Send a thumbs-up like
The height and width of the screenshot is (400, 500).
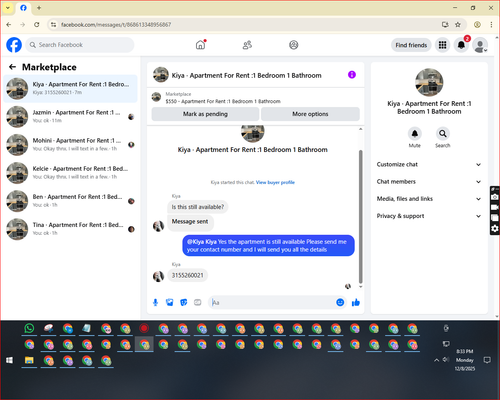click(356, 302)
